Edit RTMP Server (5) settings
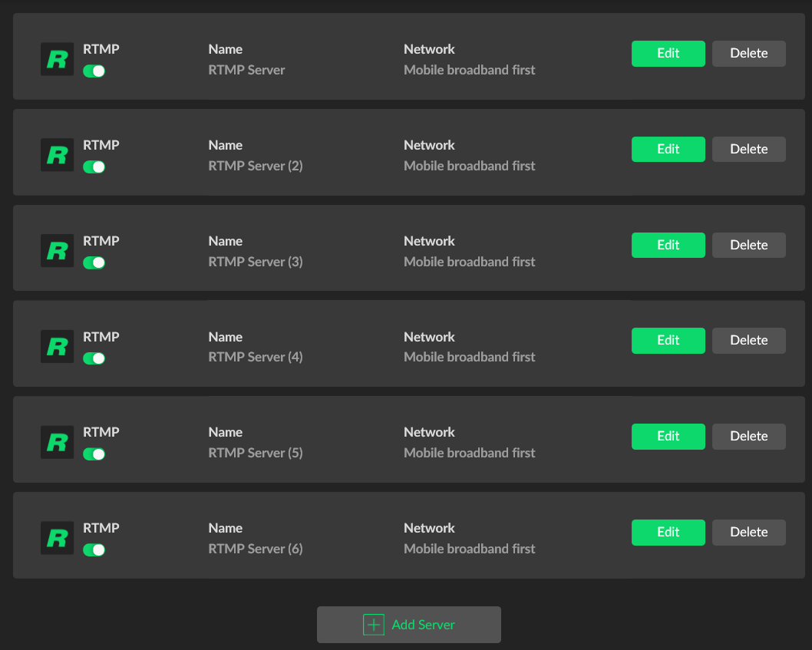Screen dimensions: 812x650 click(668, 436)
